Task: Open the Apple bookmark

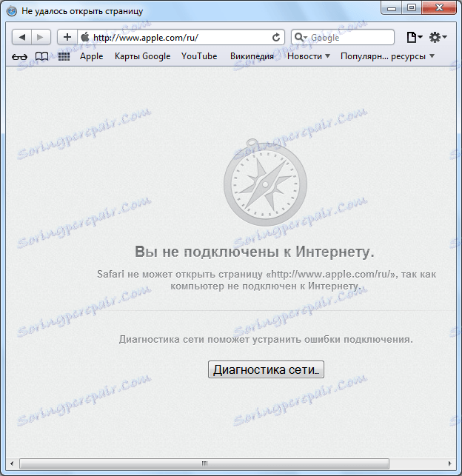Action: pos(91,56)
